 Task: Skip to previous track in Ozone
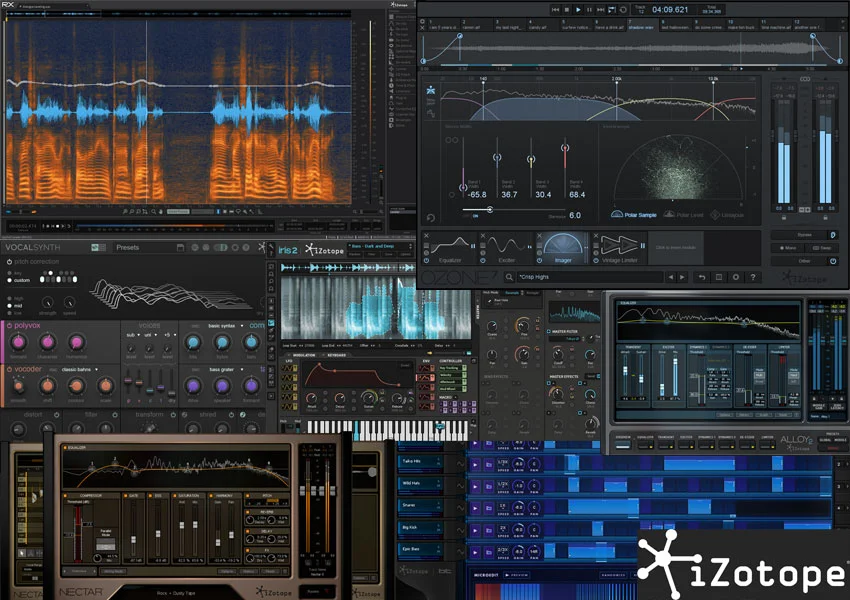555,10
